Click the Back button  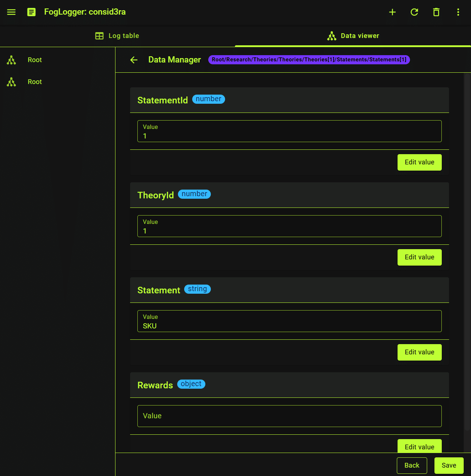click(x=412, y=465)
